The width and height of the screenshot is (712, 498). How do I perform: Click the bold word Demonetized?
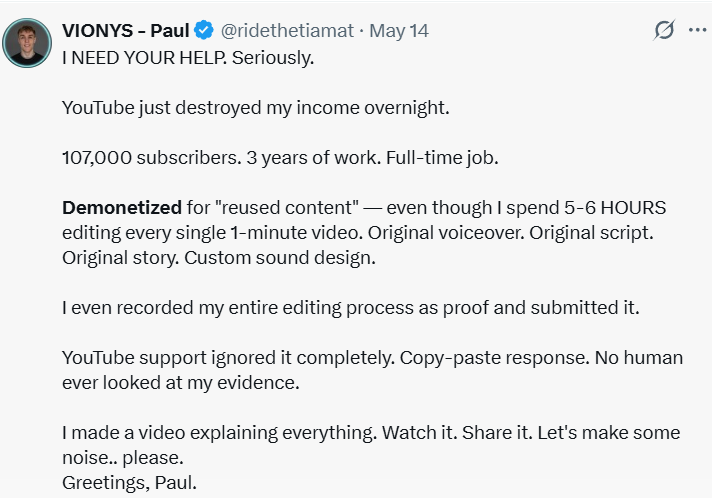click(x=122, y=207)
